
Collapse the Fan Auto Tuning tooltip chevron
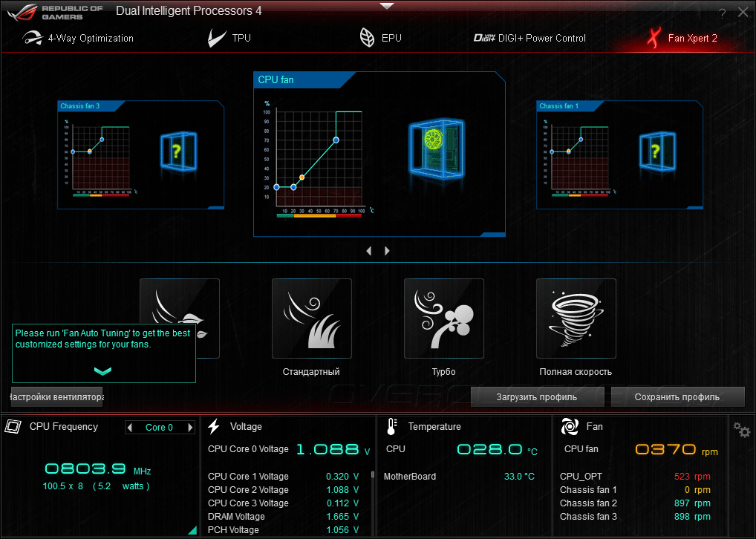pos(102,370)
